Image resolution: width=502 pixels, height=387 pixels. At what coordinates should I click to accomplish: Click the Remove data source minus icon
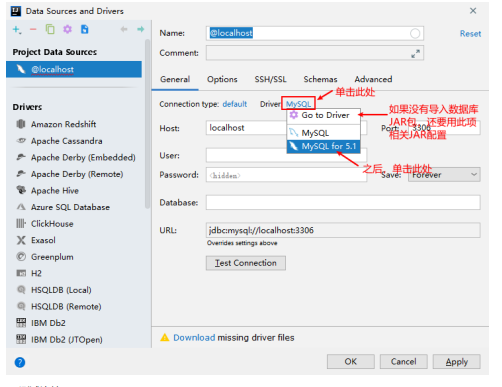(33, 30)
